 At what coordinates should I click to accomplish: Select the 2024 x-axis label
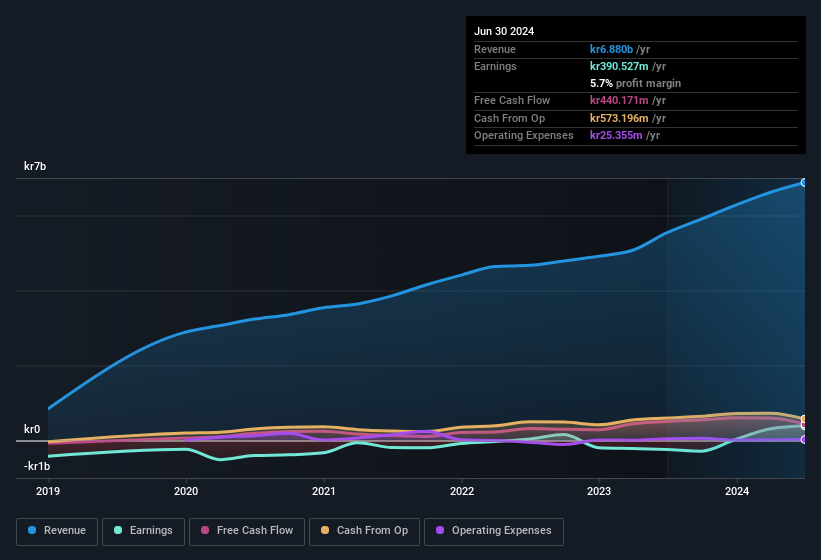[737, 491]
